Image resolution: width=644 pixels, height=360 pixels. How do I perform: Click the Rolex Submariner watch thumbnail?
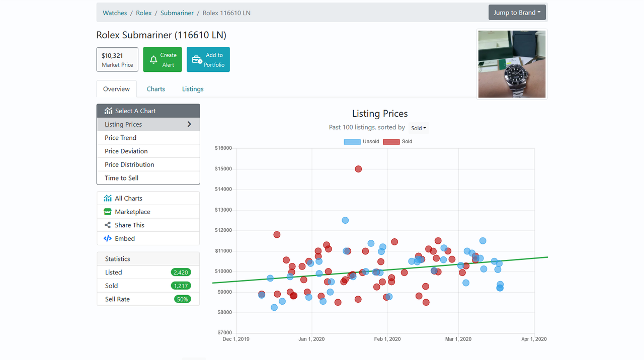[512, 64]
